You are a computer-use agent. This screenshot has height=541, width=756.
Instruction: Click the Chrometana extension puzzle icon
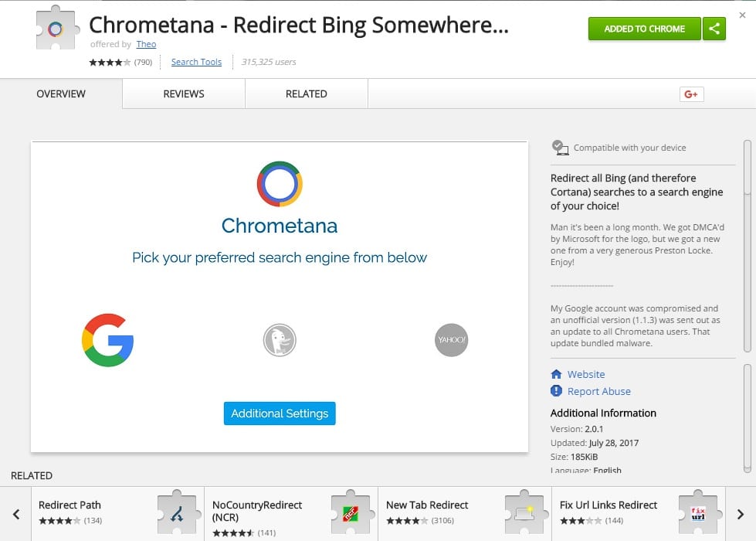[57, 28]
